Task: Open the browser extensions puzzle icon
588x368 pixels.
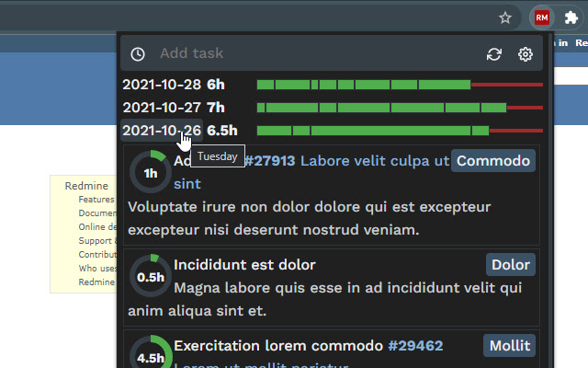Action: [x=571, y=17]
